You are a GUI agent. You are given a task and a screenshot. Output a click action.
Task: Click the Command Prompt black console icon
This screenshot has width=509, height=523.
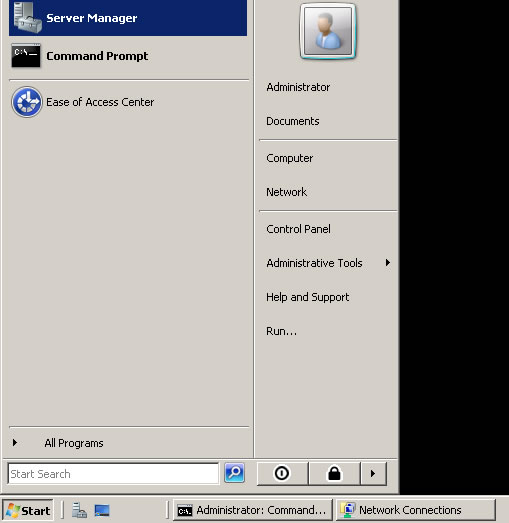click(26, 55)
